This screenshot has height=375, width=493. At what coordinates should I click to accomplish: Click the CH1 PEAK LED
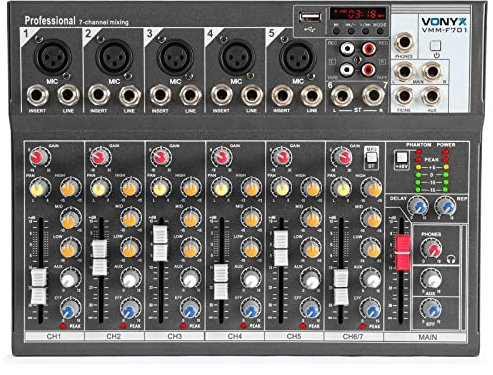pos(63,326)
